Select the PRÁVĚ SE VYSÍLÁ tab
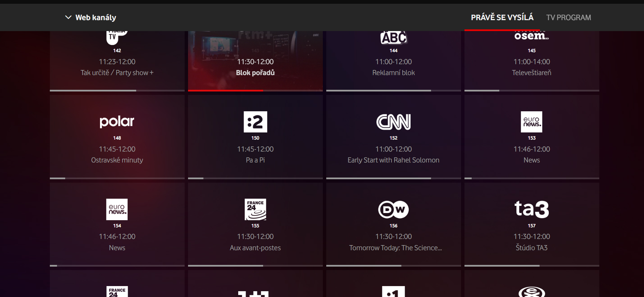The image size is (644, 297). tap(502, 17)
